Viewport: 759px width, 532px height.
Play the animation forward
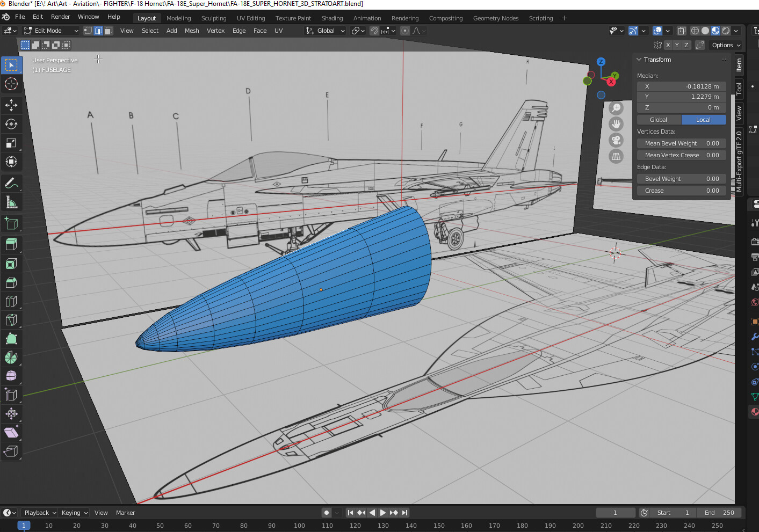coord(382,513)
